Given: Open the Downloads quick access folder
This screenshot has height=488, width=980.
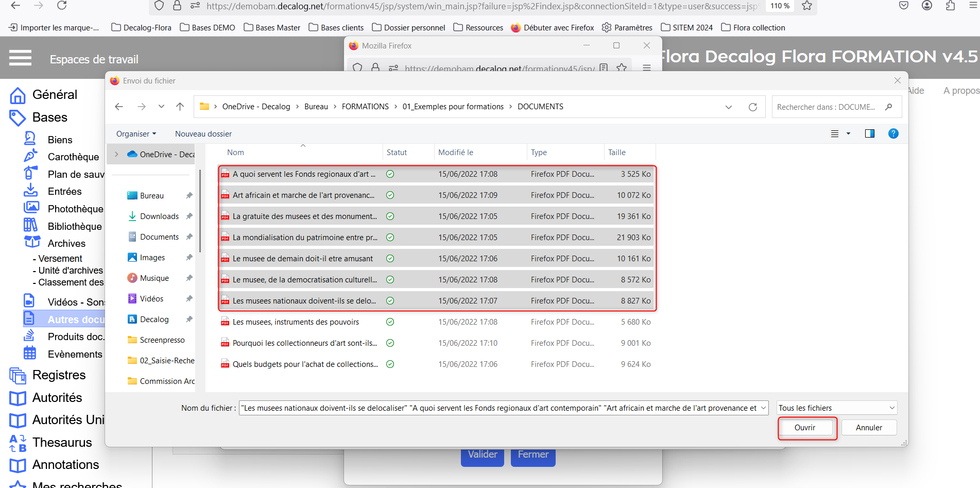Looking at the screenshot, I should tap(159, 216).
